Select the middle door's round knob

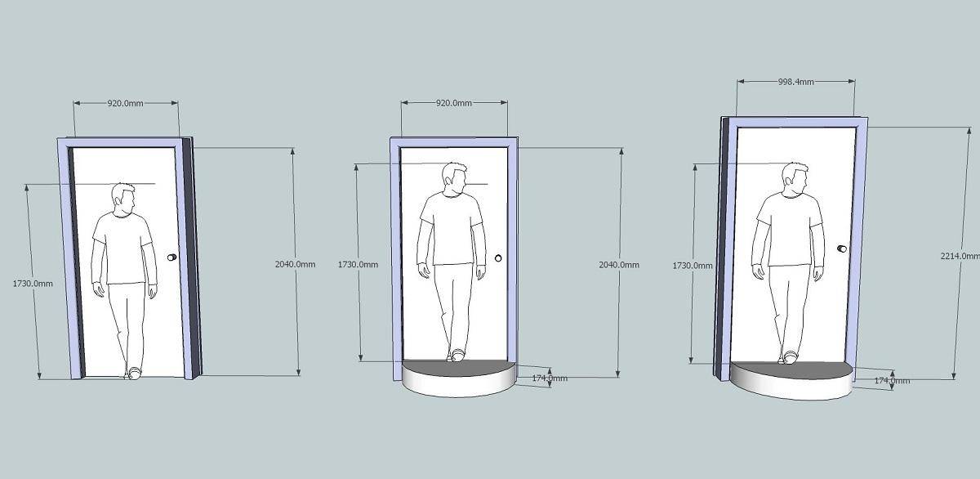click(x=498, y=258)
